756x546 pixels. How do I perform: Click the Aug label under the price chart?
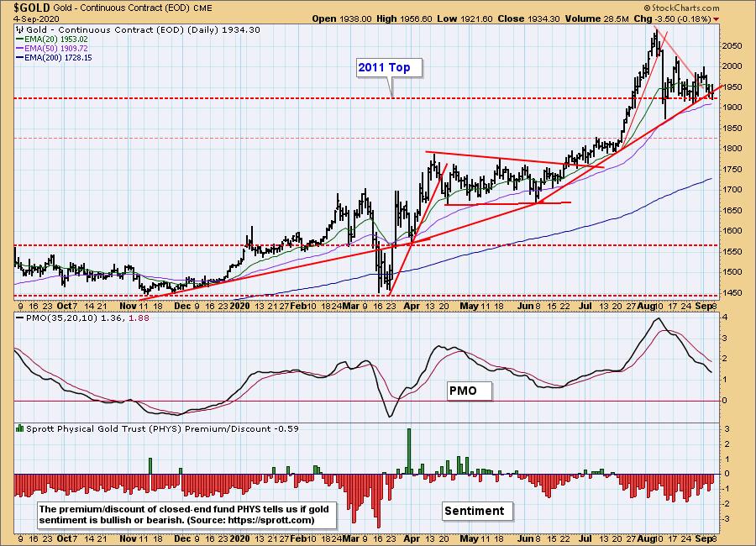tap(646, 306)
